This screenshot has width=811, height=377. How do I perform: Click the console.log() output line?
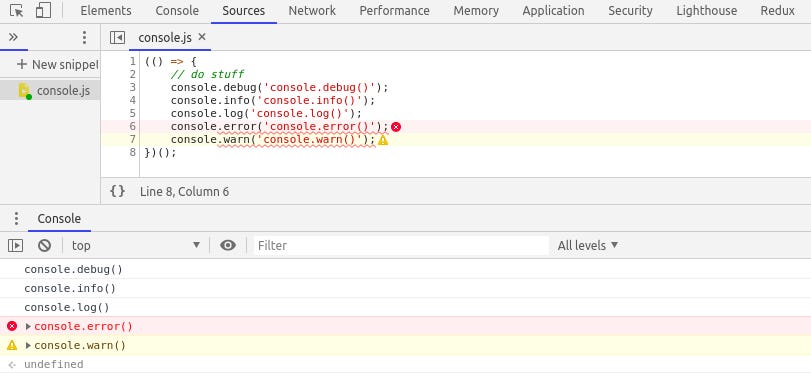67,308
